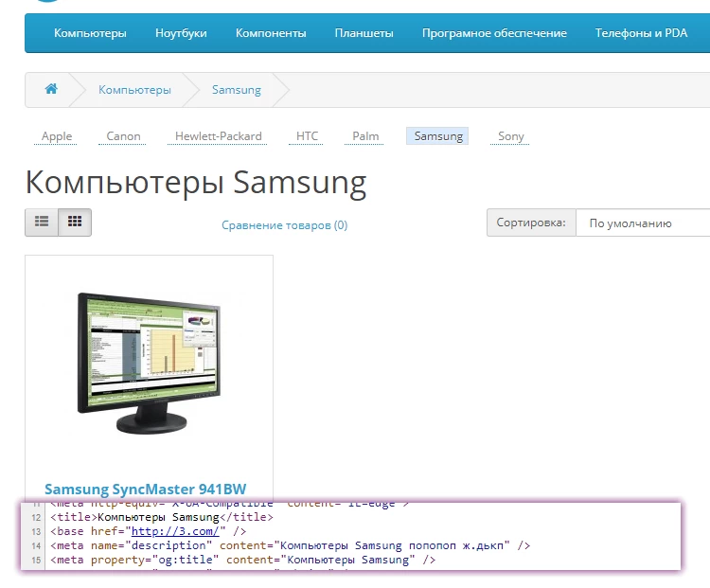Click the page heading Компьютеры Samsung
This screenshot has width=710, height=588.
(x=196, y=182)
